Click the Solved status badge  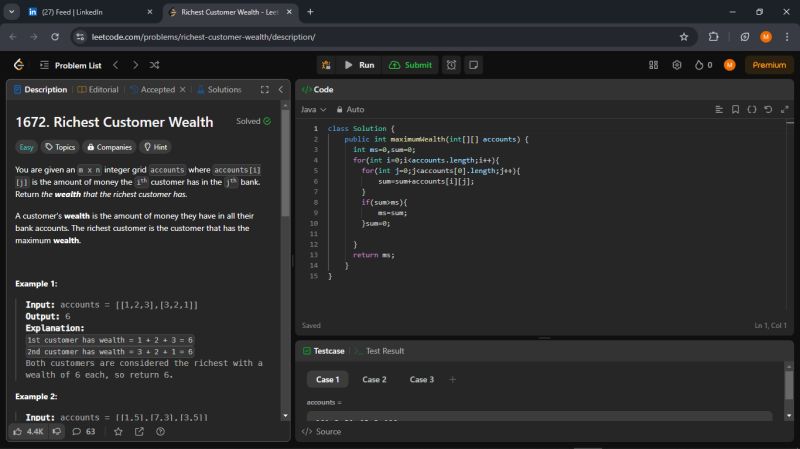(254, 121)
